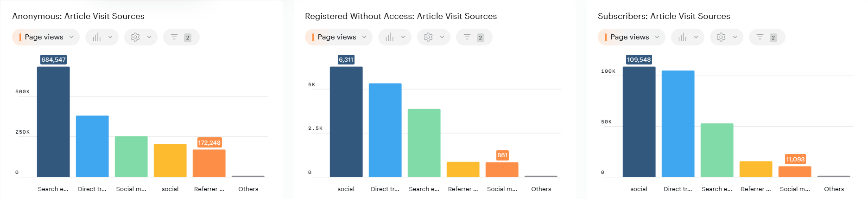Open gear settings in Registered Without Access panel
This screenshot has height=199, width=868.
pyautogui.click(x=428, y=37)
